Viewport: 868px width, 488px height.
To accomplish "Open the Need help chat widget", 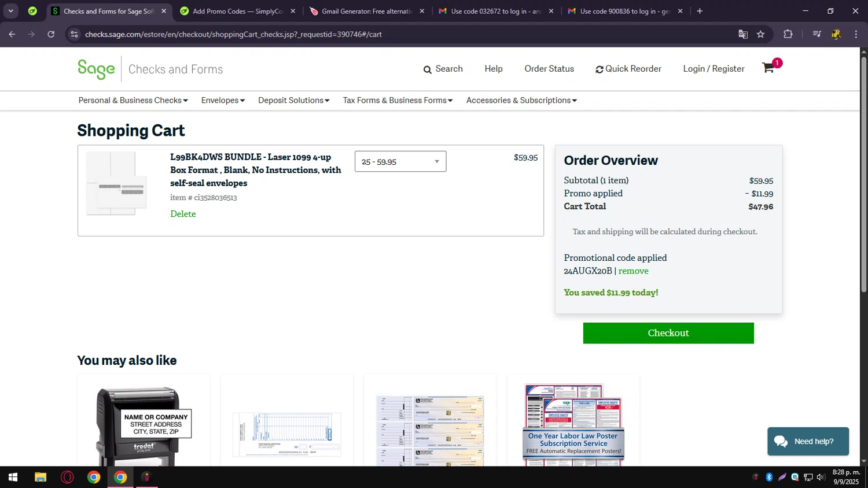I will tap(808, 441).
